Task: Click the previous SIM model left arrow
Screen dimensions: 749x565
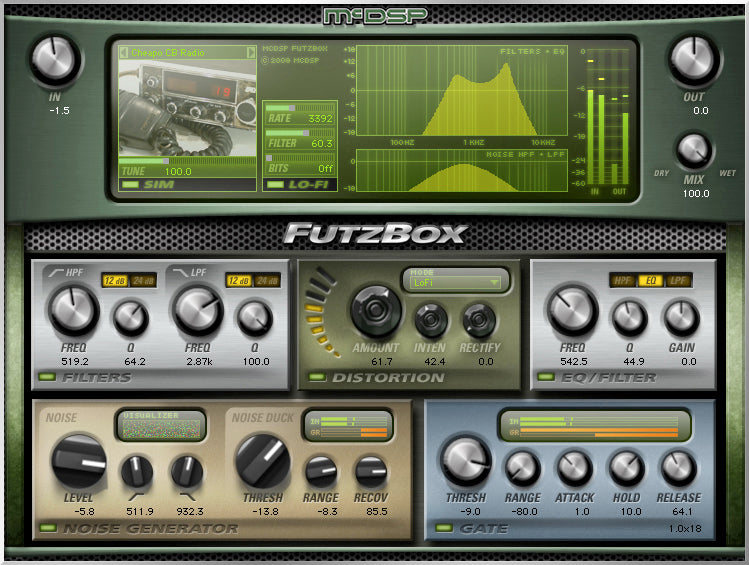Action: (x=123, y=52)
